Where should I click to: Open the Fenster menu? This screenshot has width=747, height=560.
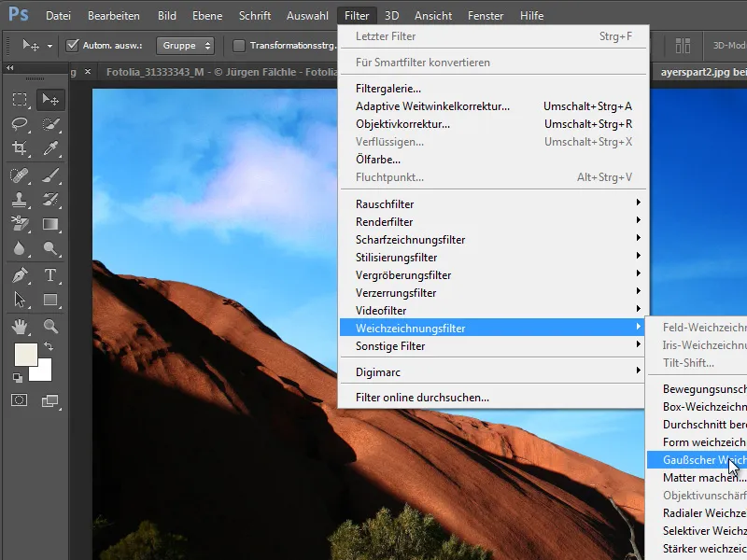[x=486, y=16]
